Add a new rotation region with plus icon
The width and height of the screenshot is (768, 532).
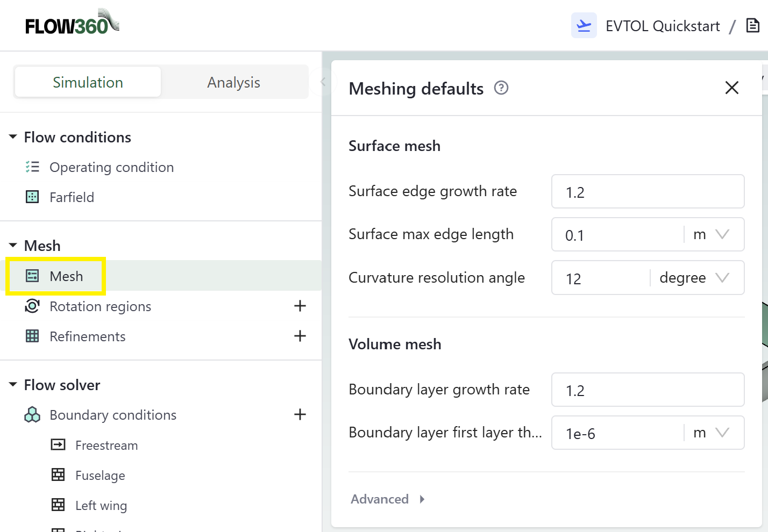[x=300, y=306]
